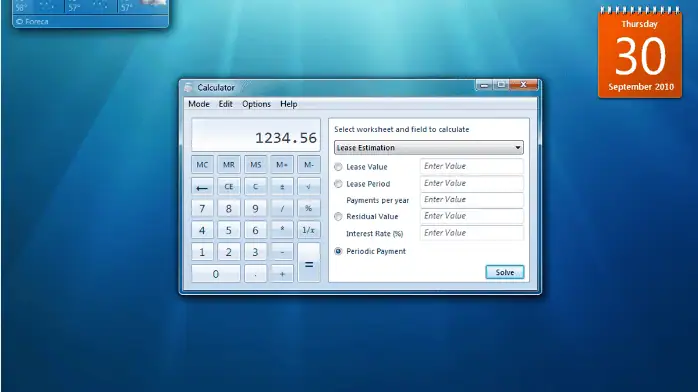The width and height of the screenshot is (698, 392).
Task: Click the Lease Value input field
Action: [471, 166]
